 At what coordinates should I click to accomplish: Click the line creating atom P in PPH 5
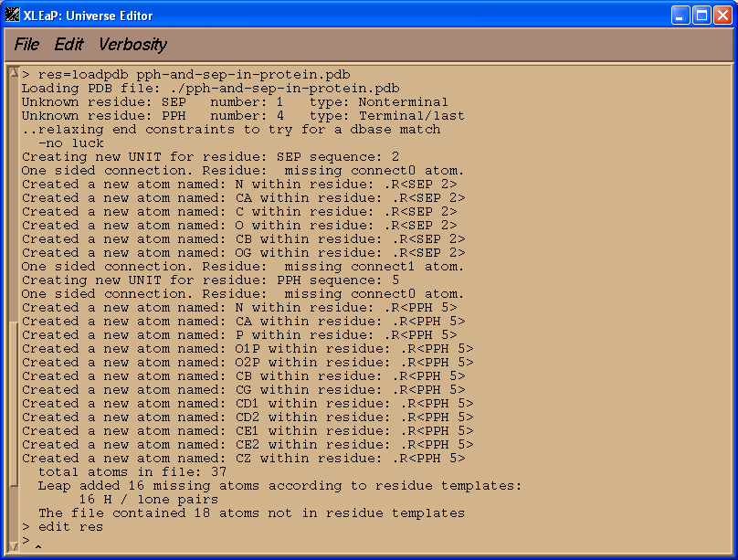239,334
